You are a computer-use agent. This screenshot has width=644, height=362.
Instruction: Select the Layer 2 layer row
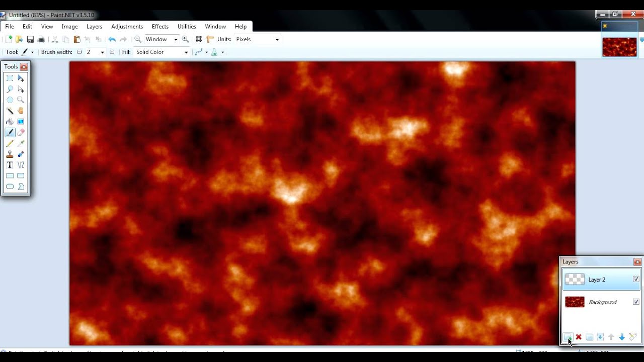[601, 280]
